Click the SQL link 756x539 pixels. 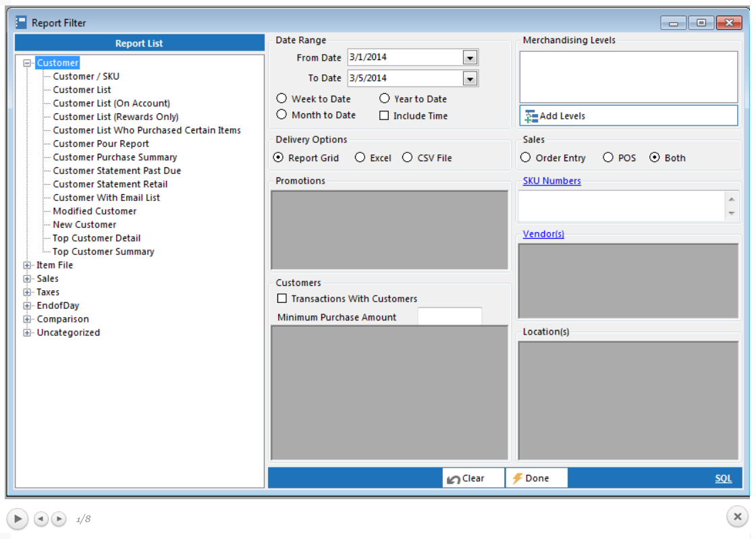[723, 478]
